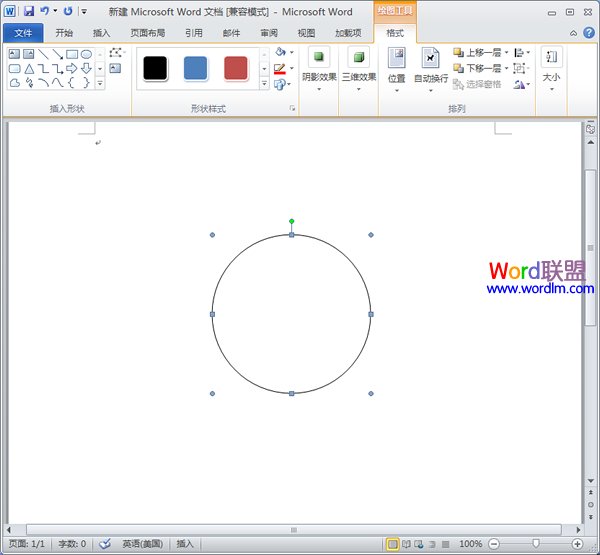Open Word Help question mark
The width and height of the screenshot is (600, 555).
coord(589,33)
